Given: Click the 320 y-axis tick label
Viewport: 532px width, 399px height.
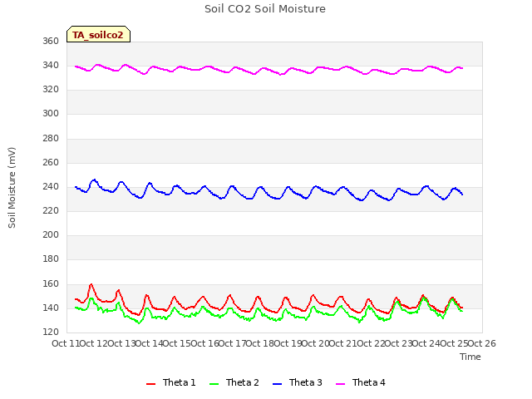Looking at the screenshot, I should (51, 90).
